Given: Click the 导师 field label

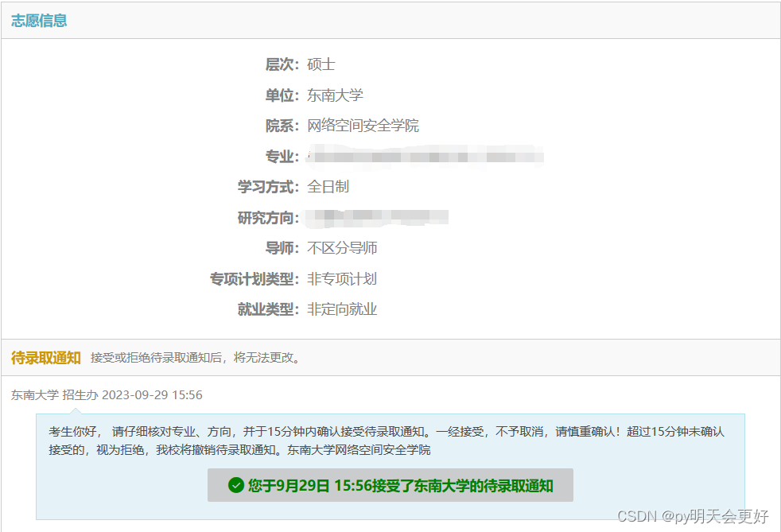Looking at the screenshot, I should click(282, 247).
